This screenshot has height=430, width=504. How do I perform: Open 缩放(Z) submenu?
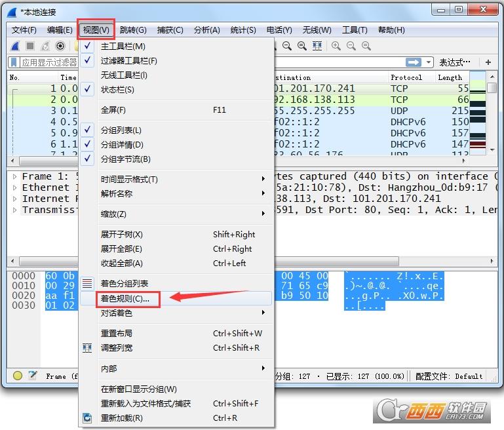pyautogui.click(x=176, y=214)
